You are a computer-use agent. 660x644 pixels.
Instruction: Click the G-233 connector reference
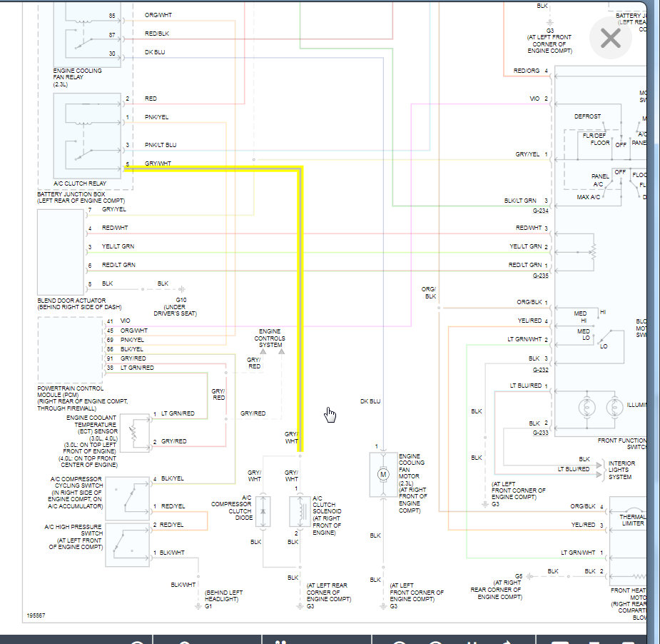tap(540, 433)
